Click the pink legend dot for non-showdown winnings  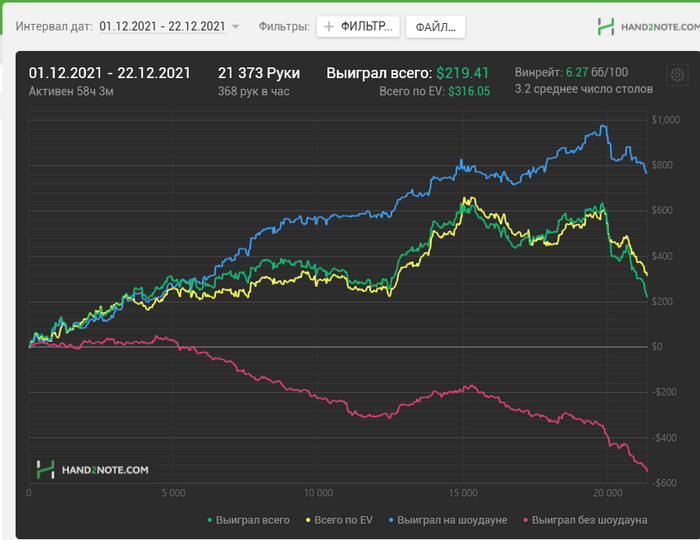[525, 520]
